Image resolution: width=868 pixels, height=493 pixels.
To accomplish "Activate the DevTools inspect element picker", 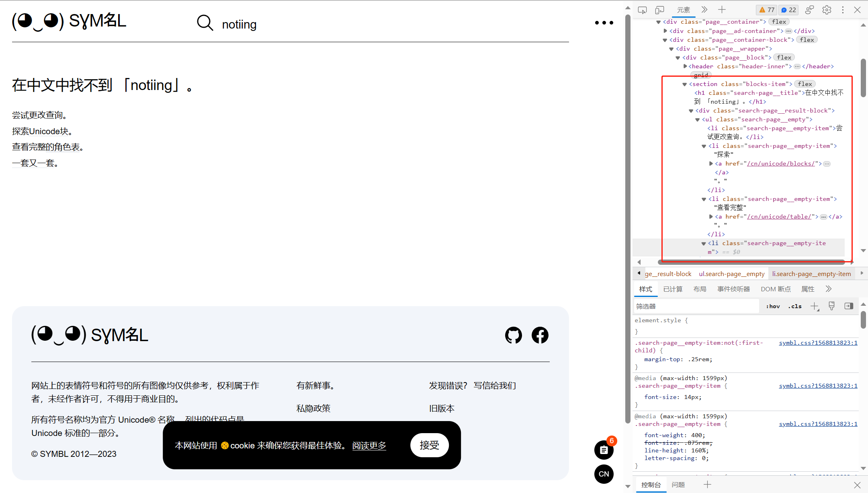I will tap(642, 10).
